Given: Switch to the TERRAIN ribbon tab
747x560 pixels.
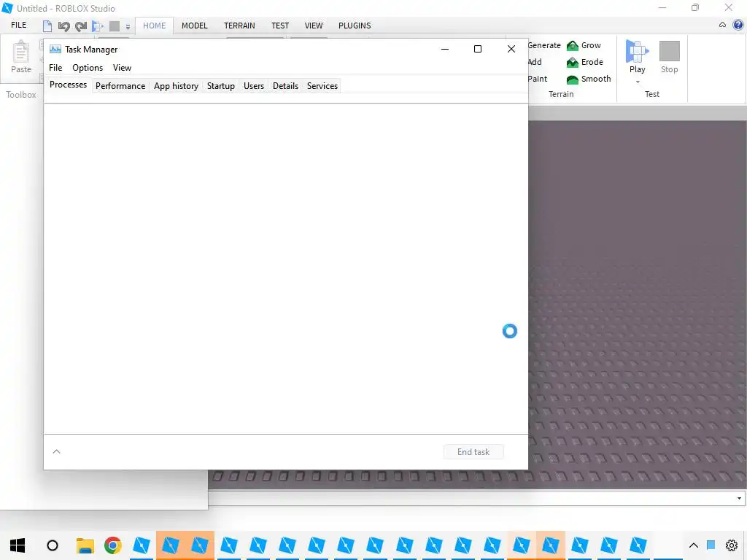Looking at the screenshot, I should click(239, 26).
